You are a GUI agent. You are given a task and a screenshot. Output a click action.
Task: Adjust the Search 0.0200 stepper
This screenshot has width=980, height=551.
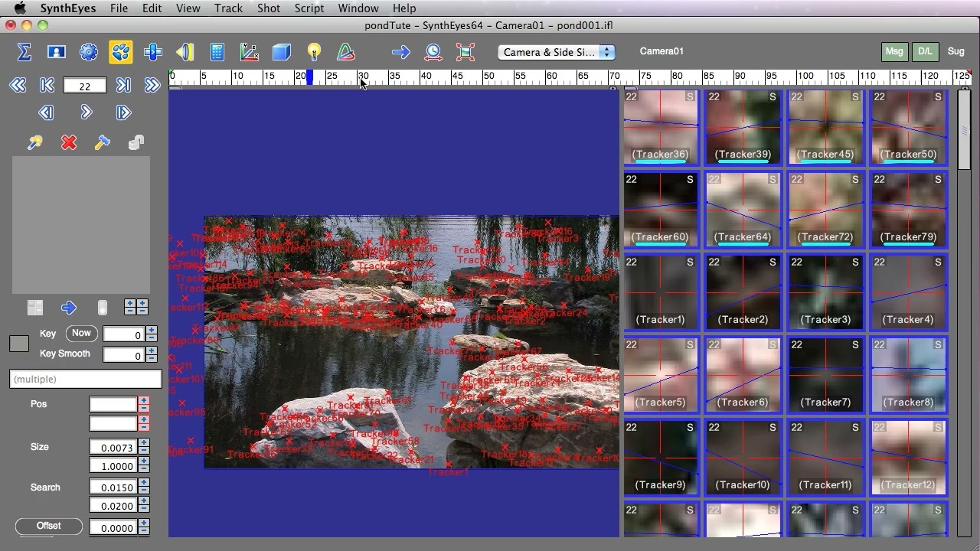point(144,506)
